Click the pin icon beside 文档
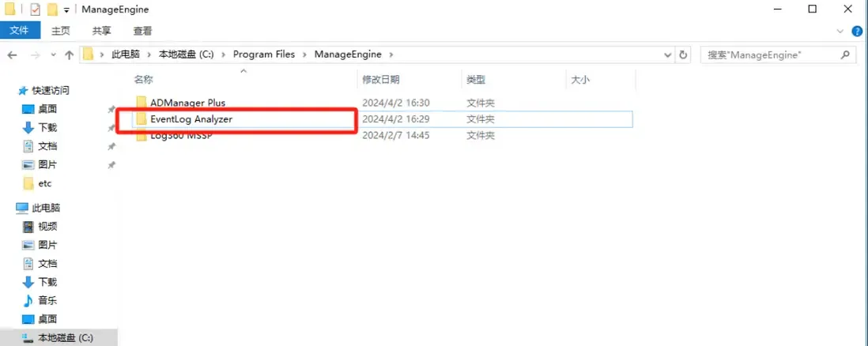Screen dimensions: 868x346 [x=111, y=147]
